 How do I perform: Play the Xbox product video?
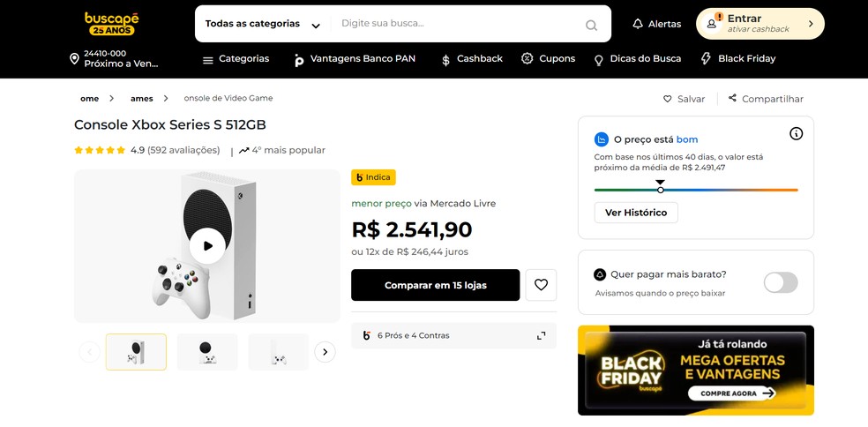tap(207, 245)
